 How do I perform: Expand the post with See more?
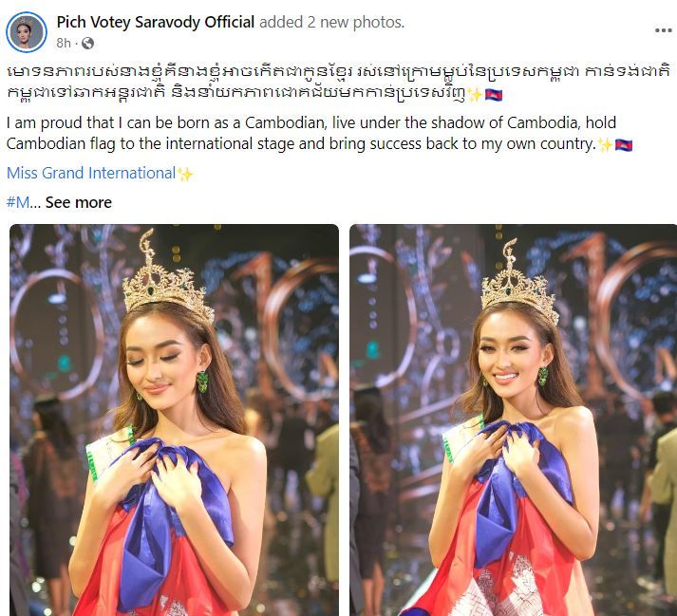pyautogui.click(x=79, y=202)
